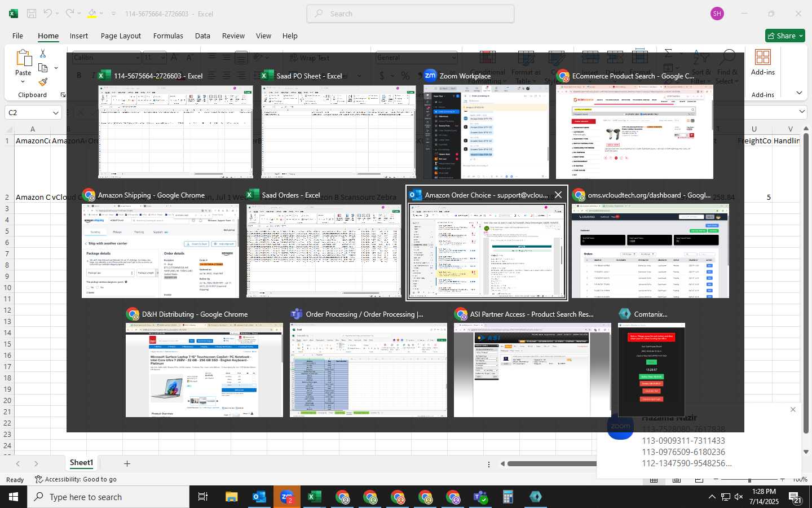The image size is (812, 508).
Task: Click the next sheet navigation arrow
Action: click(x=36, y=463)
